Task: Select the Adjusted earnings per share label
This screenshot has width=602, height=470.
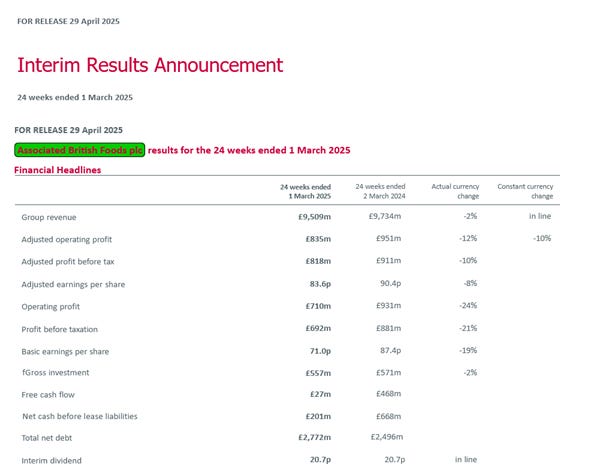Action: click(x=73, y=284)
